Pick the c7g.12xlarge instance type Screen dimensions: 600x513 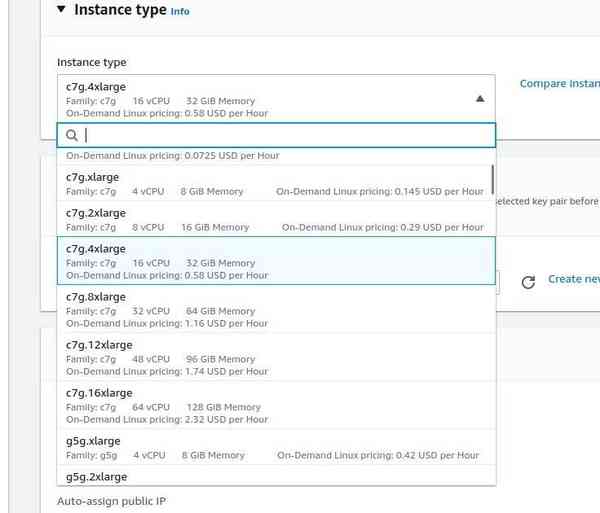coord(276,357)
